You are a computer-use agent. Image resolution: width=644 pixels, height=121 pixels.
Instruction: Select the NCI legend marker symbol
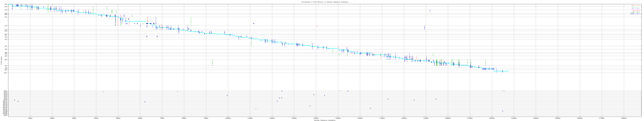click(638, 8)
